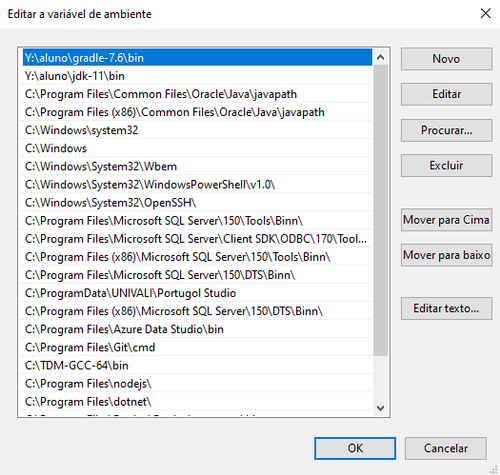The width and height of the screenshot is (500, 475).
Task: Open Editar texto... option
Action: pos(446,309)
